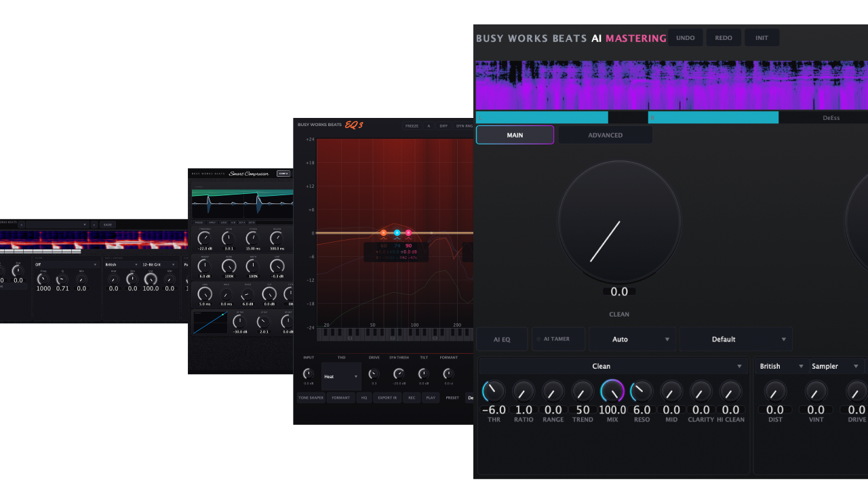Switch to the ADVANCED tab
The height and width of the screenshot is (488, 868).
coord(605,135)
